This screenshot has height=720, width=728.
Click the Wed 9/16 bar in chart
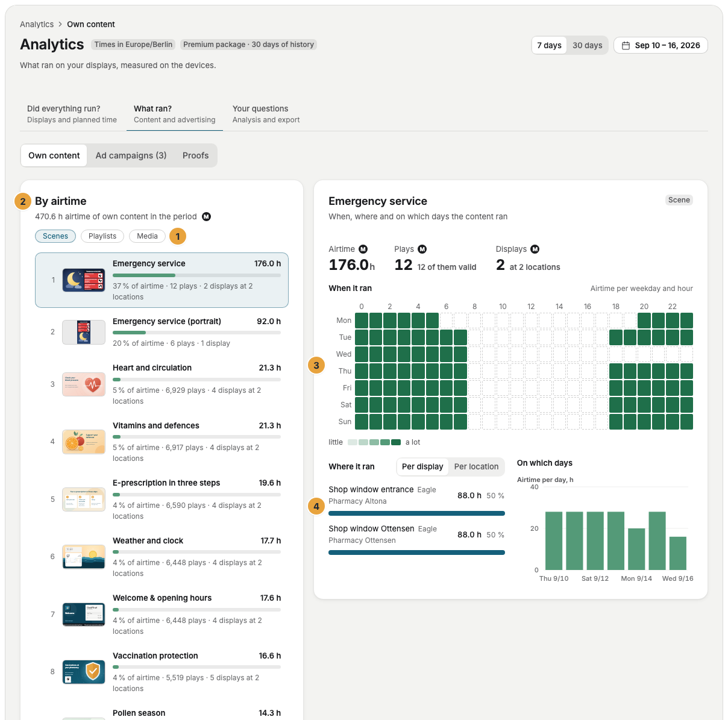coord(678,553)
